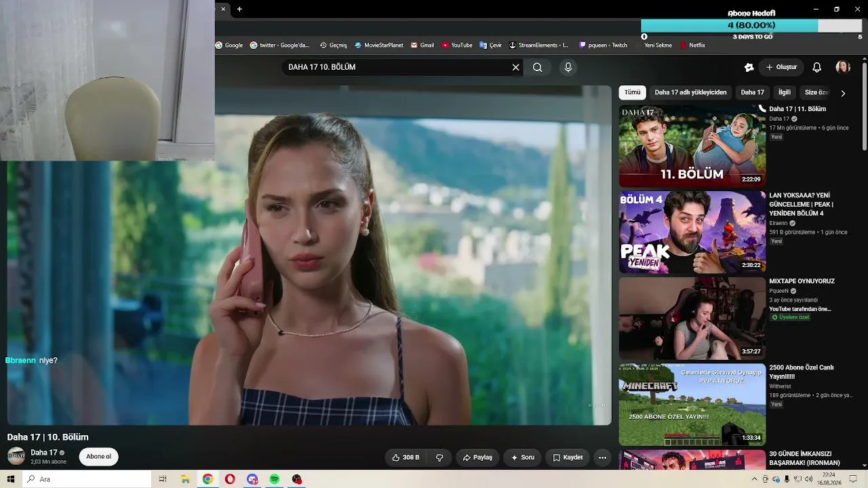Open the LAN YOKSAAA? PEAK video title
Screen dimensions: 868x488
(801, 204)
